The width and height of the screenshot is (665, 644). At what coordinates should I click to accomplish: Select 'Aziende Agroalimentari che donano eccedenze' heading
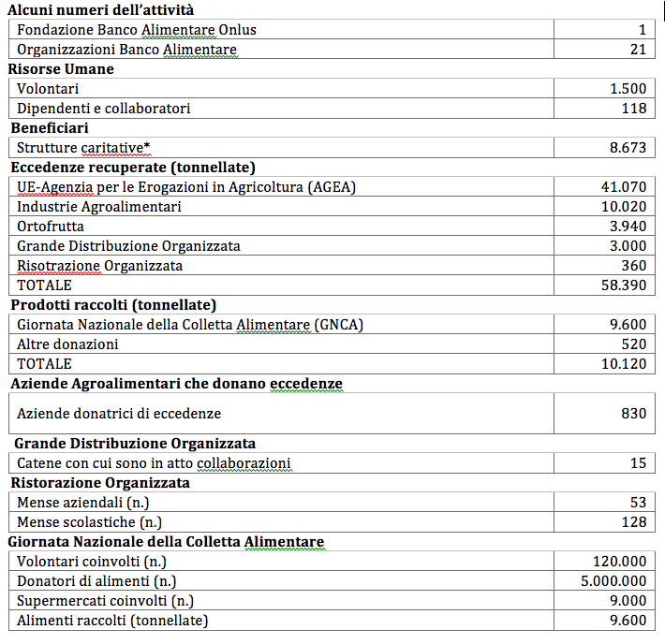[176, 384]
